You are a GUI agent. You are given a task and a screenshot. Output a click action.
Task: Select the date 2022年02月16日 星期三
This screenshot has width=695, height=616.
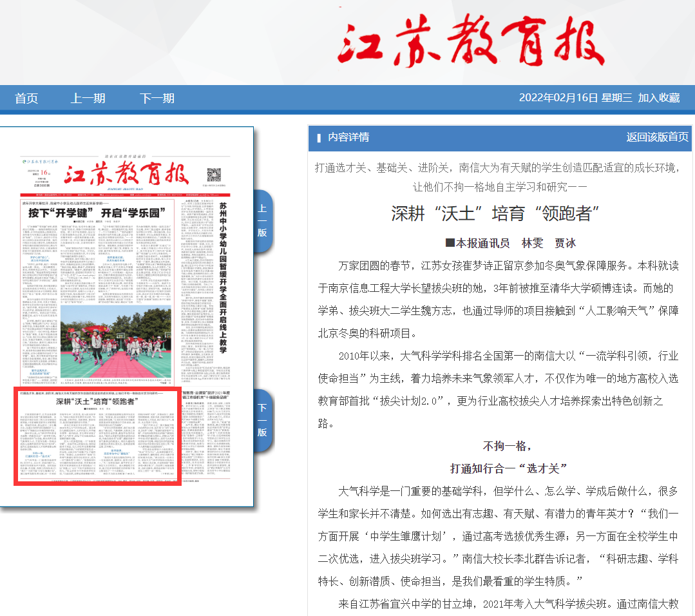pyautogui.click(x=575, y=97)
